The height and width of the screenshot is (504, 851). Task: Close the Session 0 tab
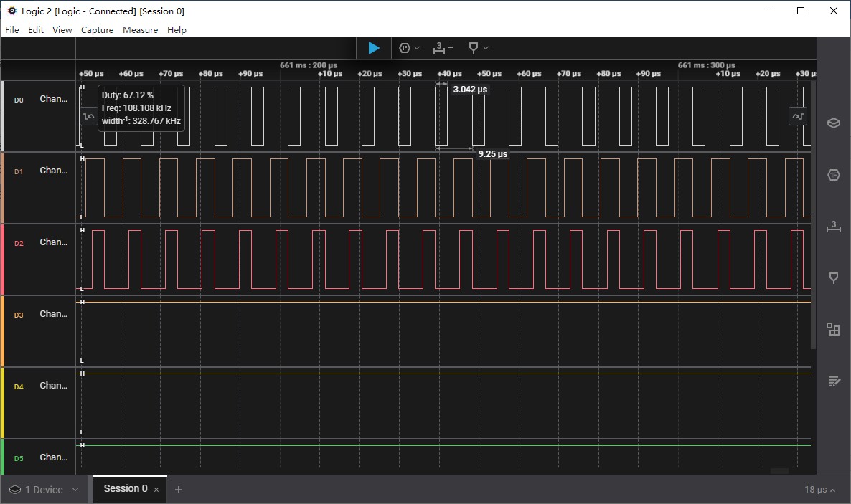click(x=156, y=490)
